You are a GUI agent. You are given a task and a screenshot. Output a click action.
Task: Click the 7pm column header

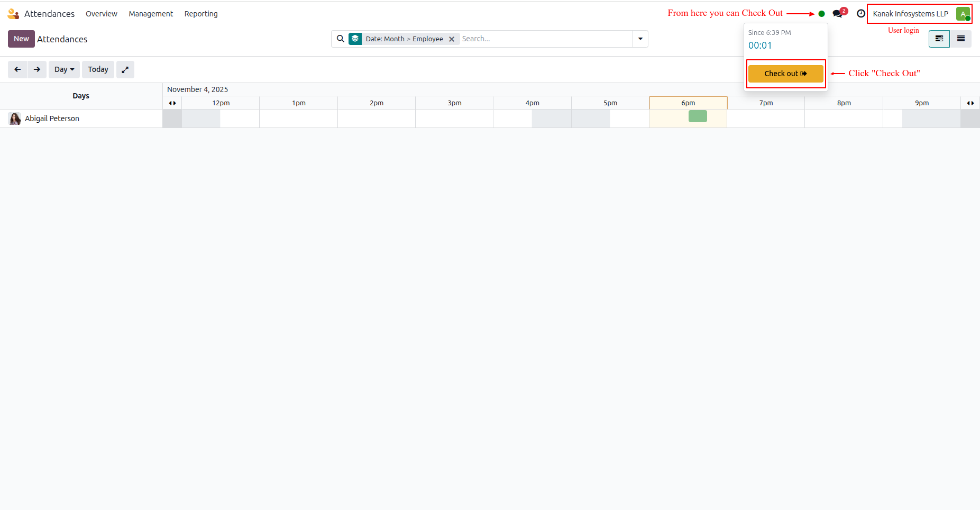tap(766, 103)
